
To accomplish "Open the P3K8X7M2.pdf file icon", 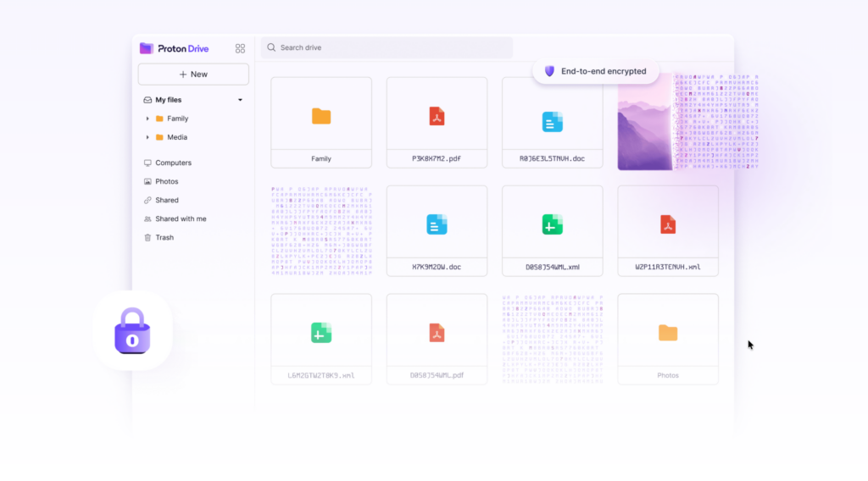I will click(437, 117).
